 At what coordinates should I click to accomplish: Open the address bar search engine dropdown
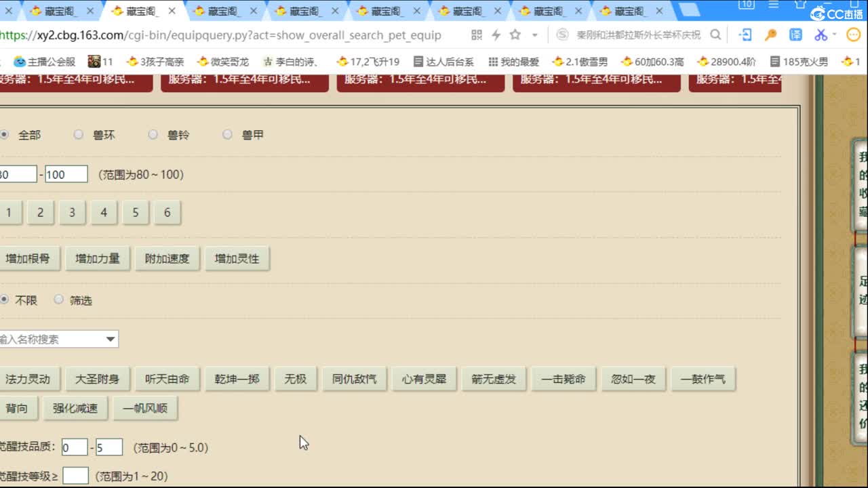(564, 35)
